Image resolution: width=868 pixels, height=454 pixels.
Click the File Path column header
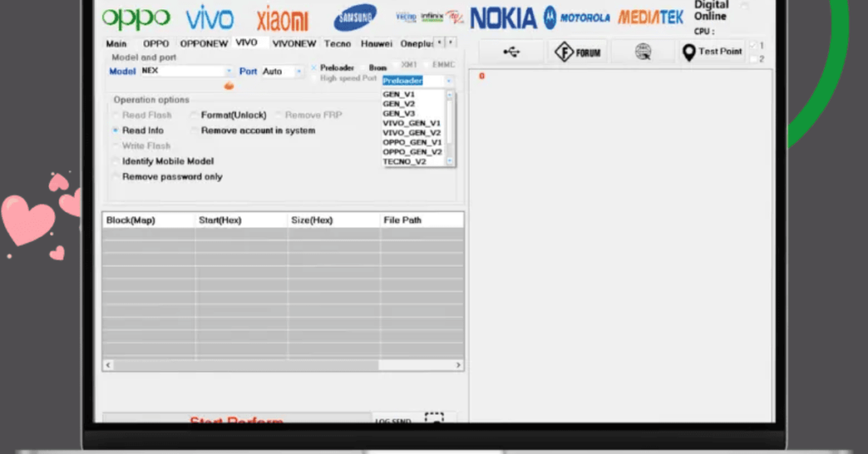coord(421,220)
